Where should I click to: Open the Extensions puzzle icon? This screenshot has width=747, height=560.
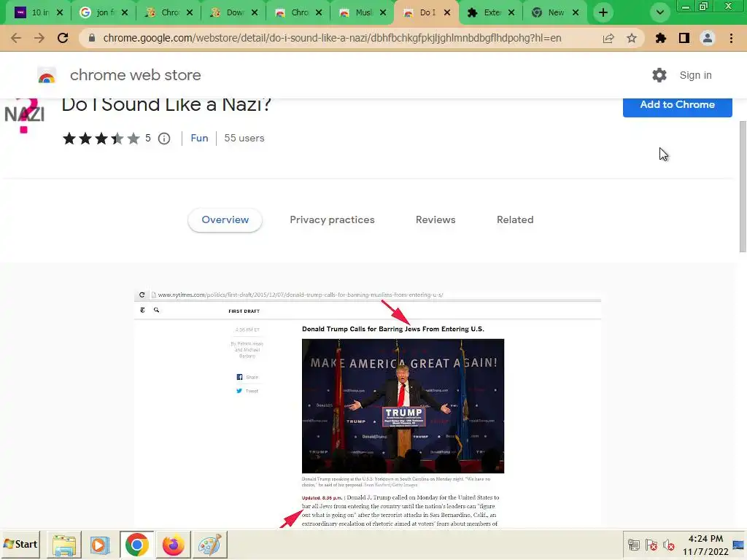click(660, 38)
